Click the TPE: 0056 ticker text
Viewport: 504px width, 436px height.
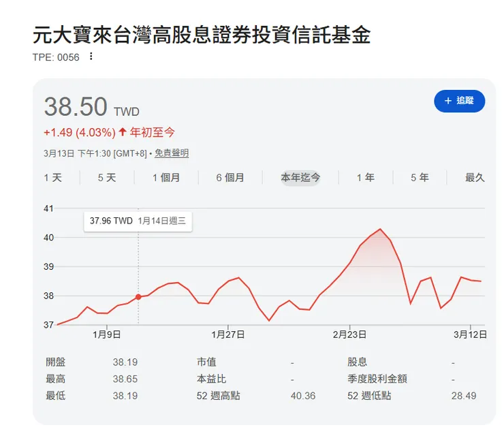(56, 57)
